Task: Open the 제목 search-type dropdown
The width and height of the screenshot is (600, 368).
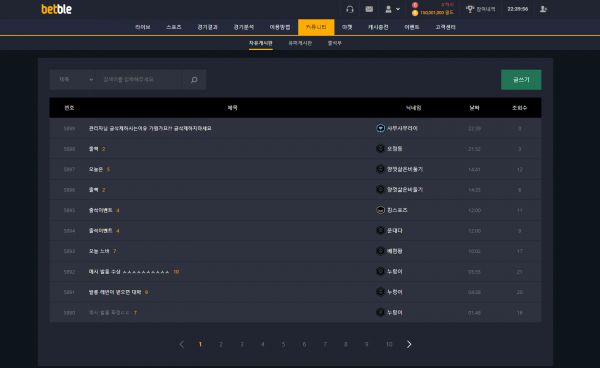Action: pyautogui.click(x=73, y=80)
